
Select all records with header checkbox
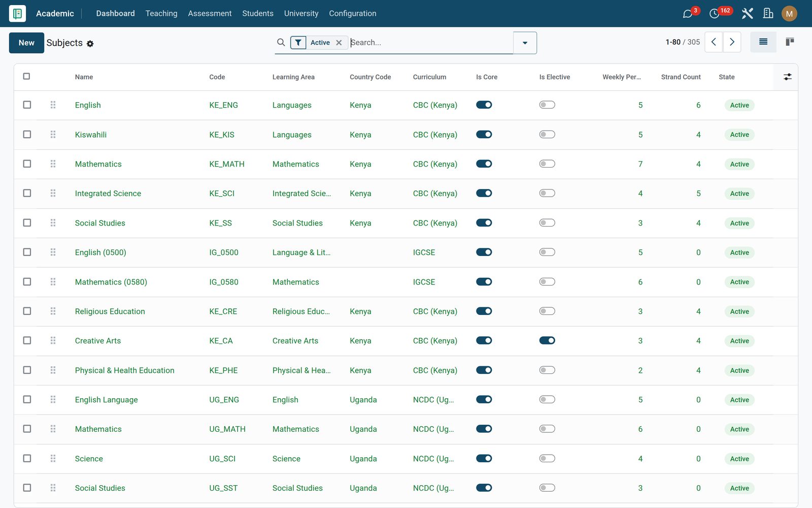tap(26, 76)
